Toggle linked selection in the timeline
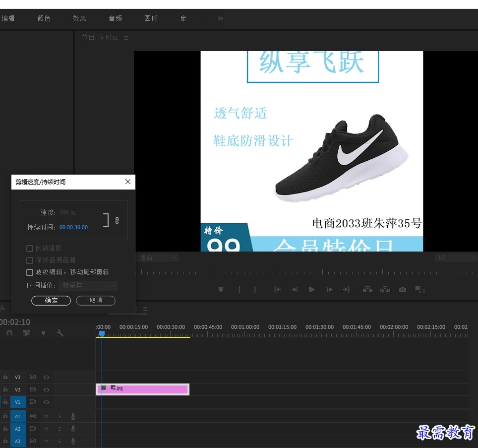Screen dimensions: 478x448 [x=26, y=333]
